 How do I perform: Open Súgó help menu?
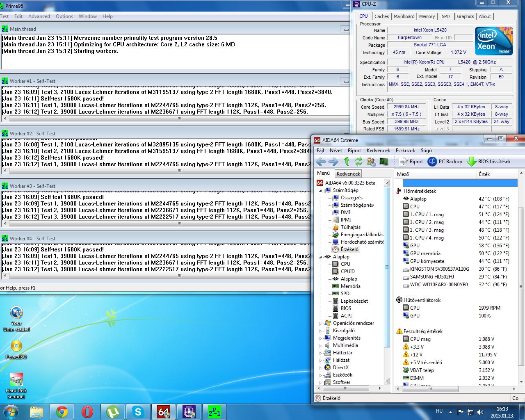426,151
